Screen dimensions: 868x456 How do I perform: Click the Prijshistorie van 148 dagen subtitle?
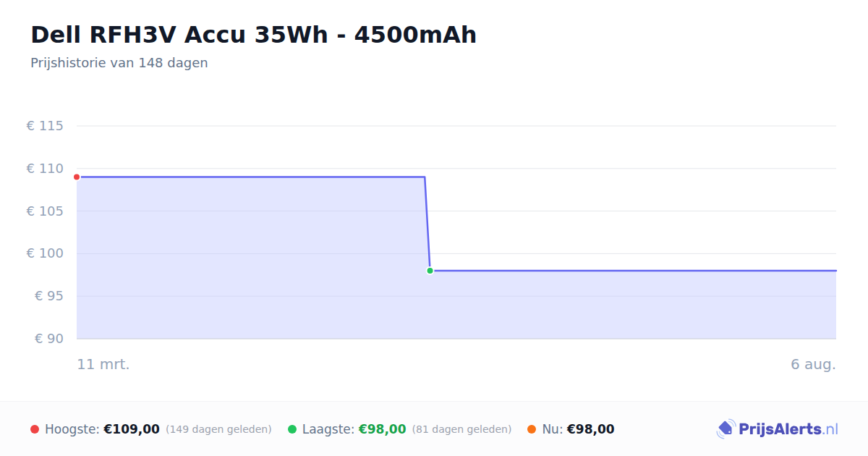tap(119, 63)
